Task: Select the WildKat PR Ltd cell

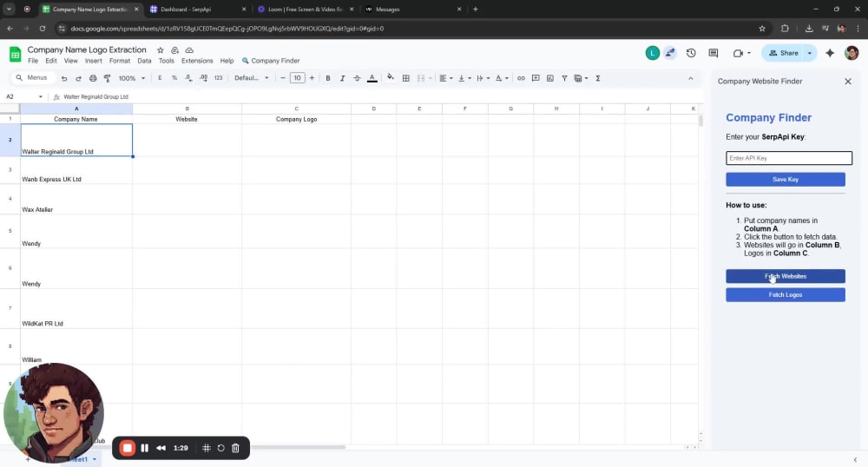Action: pos(76,308)
